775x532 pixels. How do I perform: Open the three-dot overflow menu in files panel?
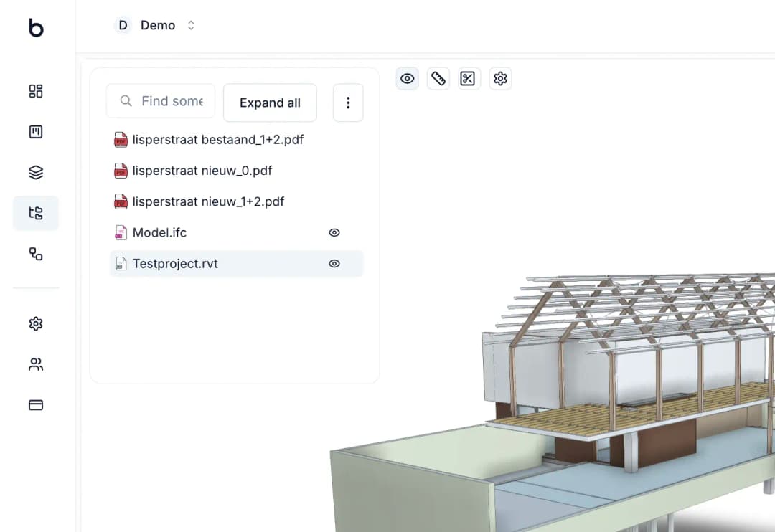[348, 103]
